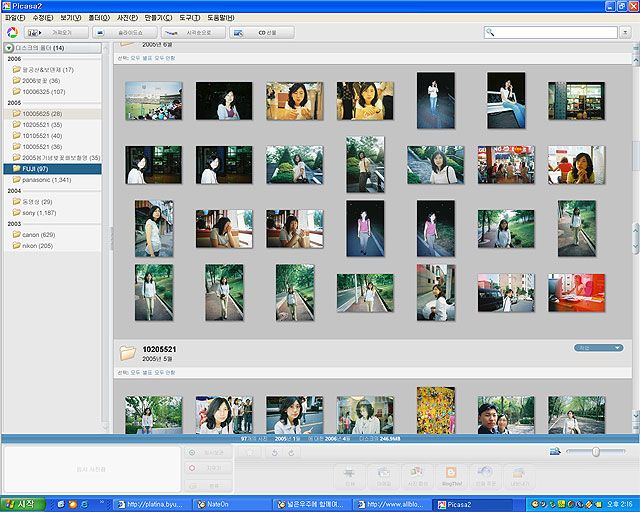Click the Picasa2 taskbar button

472,505
